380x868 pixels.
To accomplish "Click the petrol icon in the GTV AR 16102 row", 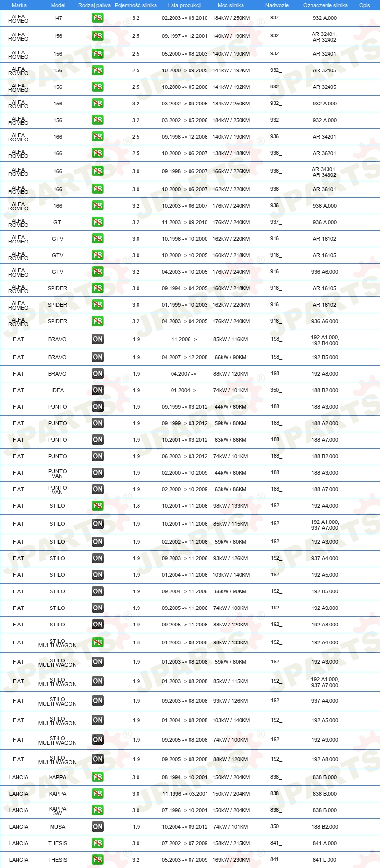I will [98, 239].
